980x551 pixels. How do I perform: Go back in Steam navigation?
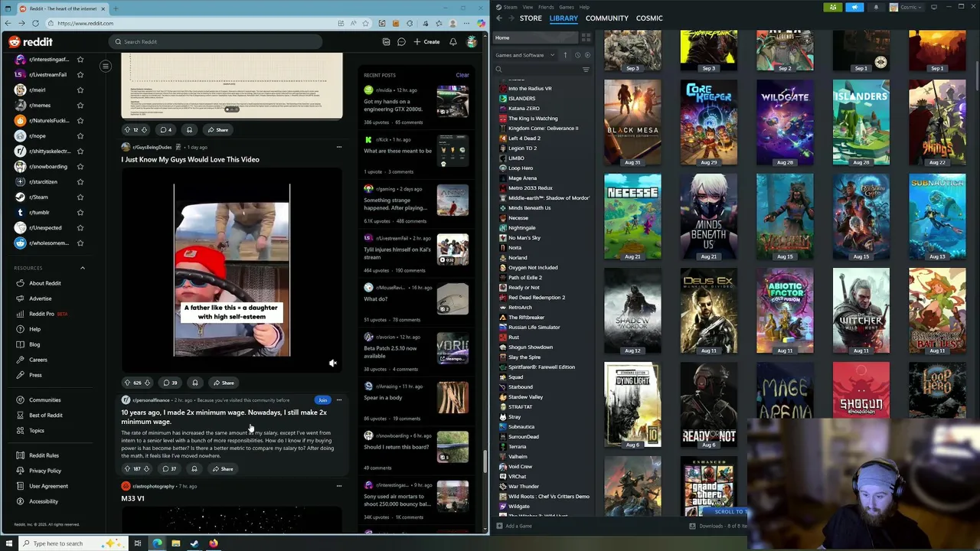499,18
